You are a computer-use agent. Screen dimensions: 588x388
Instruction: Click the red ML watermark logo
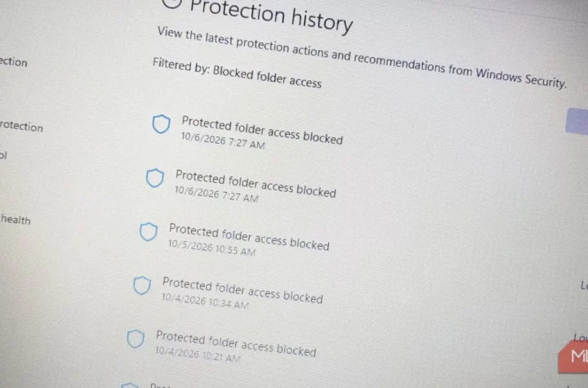point(574,355)
